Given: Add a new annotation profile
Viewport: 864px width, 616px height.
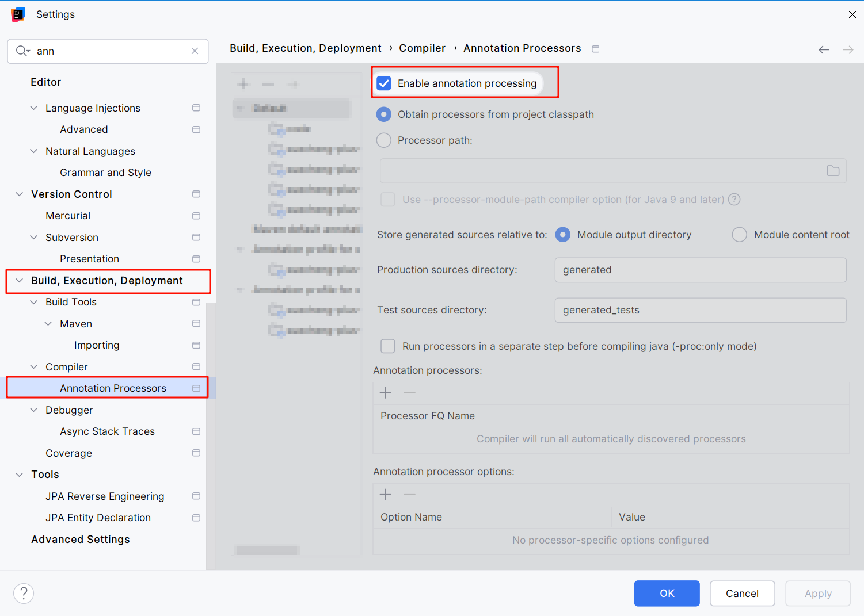Looking at the screenshot, I should (x=243, y=85).
